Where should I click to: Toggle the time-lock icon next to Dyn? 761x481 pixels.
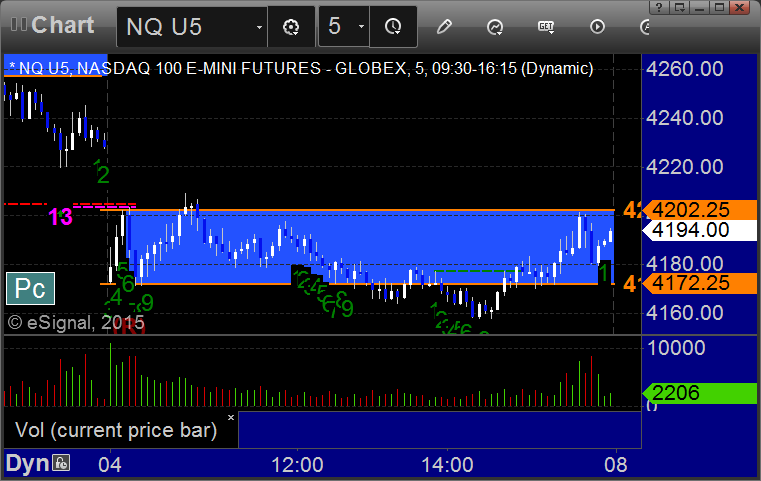[62, 463]
